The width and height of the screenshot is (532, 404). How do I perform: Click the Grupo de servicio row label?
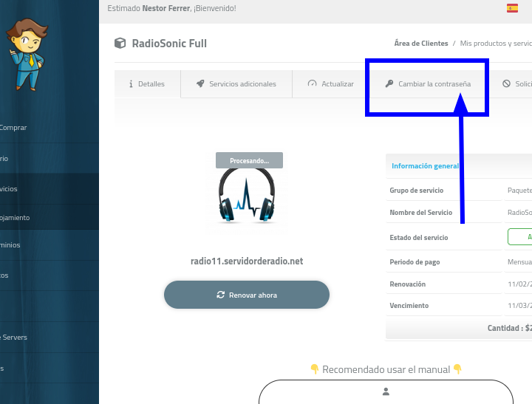416,191
